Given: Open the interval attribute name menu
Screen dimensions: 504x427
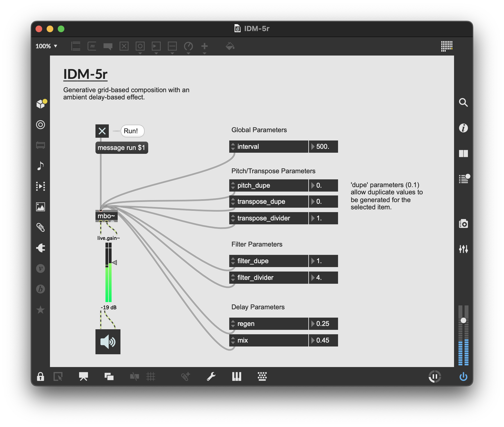Looking at the screenshot, I should (269, 147).
